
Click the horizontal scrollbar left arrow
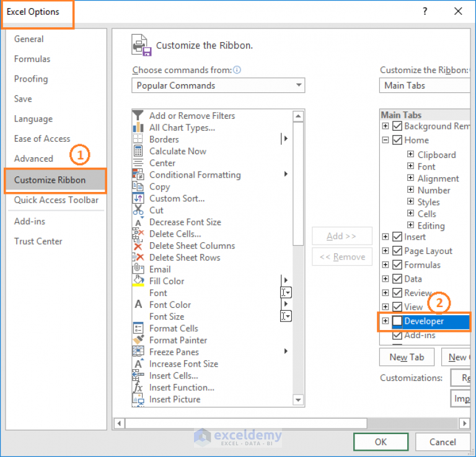pos(119,423)
